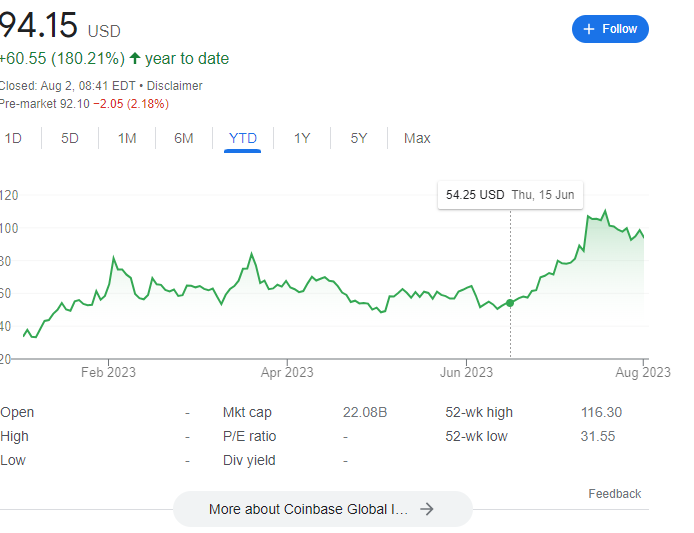Show the 1Y chart range

coord(302,138)
